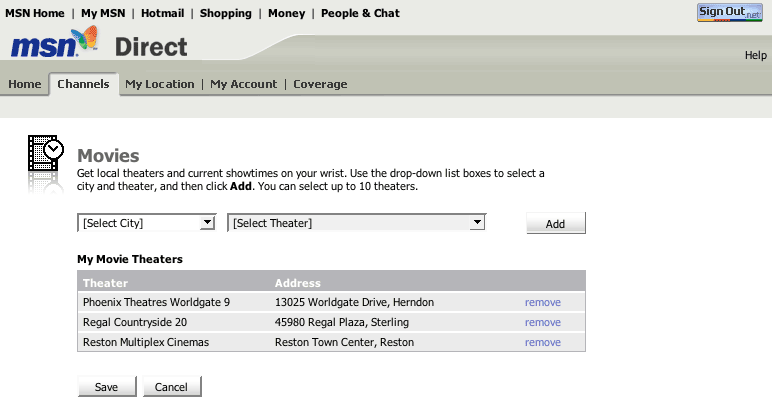Select the Channels tab

(x=83, y=84)
